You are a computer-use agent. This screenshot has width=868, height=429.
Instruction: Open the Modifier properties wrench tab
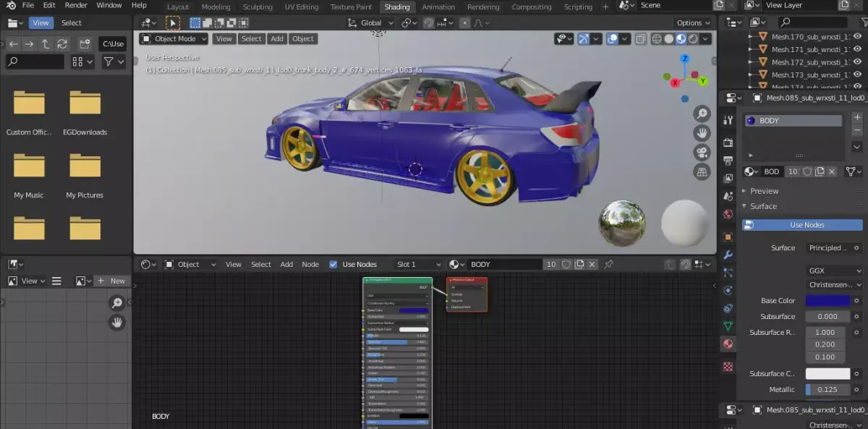[728, 255]
